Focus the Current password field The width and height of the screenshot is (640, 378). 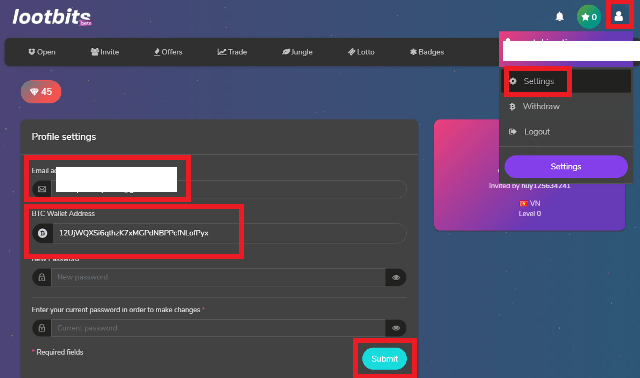point(218,328)
